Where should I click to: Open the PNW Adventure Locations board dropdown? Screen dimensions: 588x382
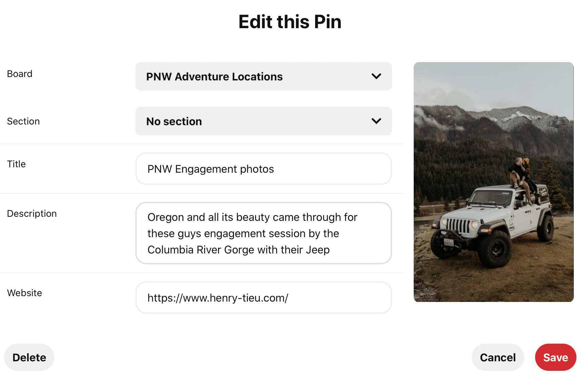point(263,76)
